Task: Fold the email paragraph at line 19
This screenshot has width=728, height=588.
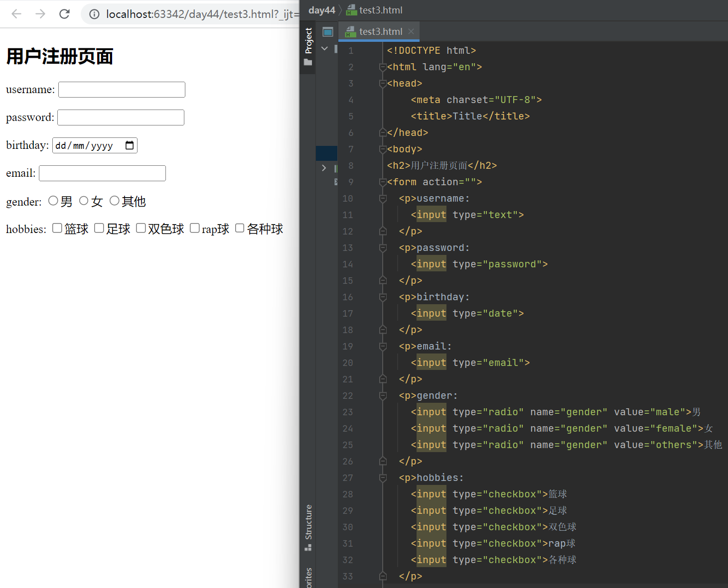Action: [x=383, y=347]
